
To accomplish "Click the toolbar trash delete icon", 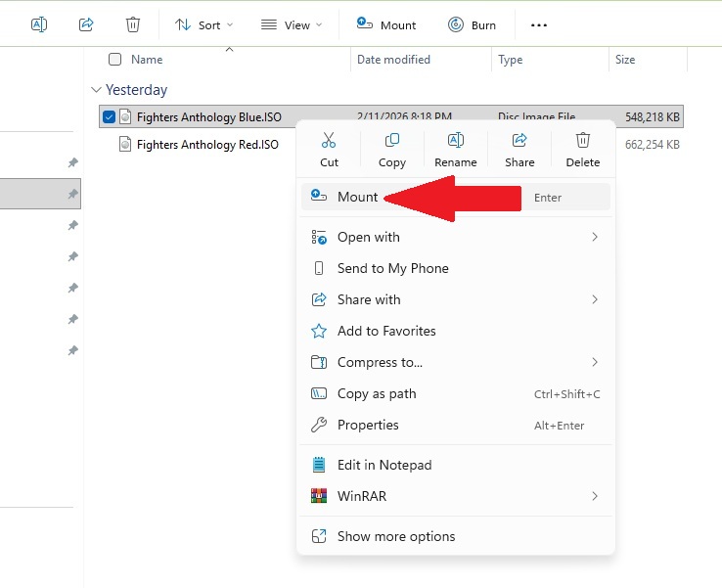I will 133,24.
